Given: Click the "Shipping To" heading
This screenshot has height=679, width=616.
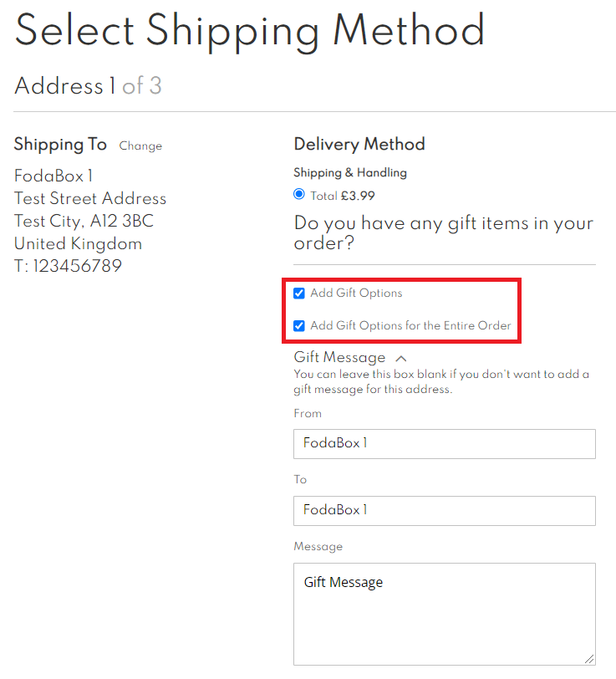Looking at the screenshot, I should tap(60, 145).
